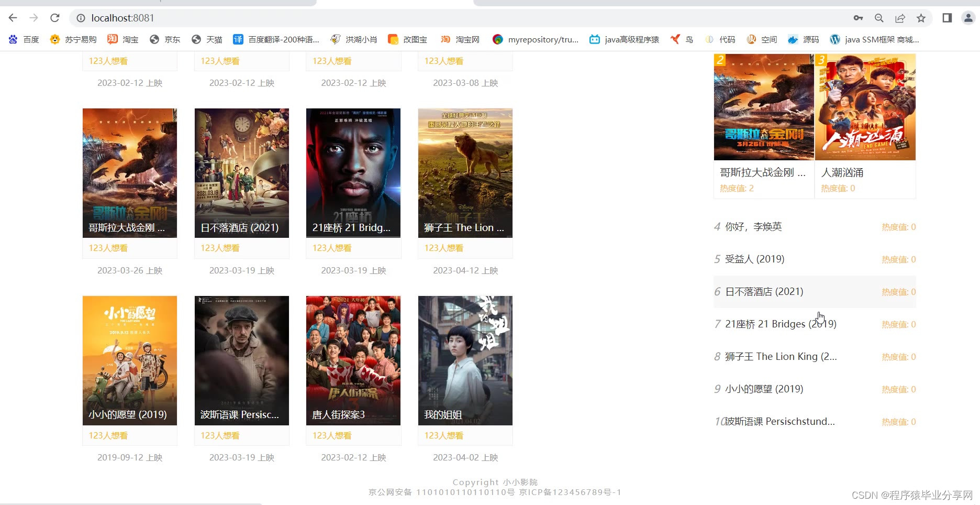Open the 我的姐姐 movie poster
This screenshot has width=980, height=505.
coord(465,360)
